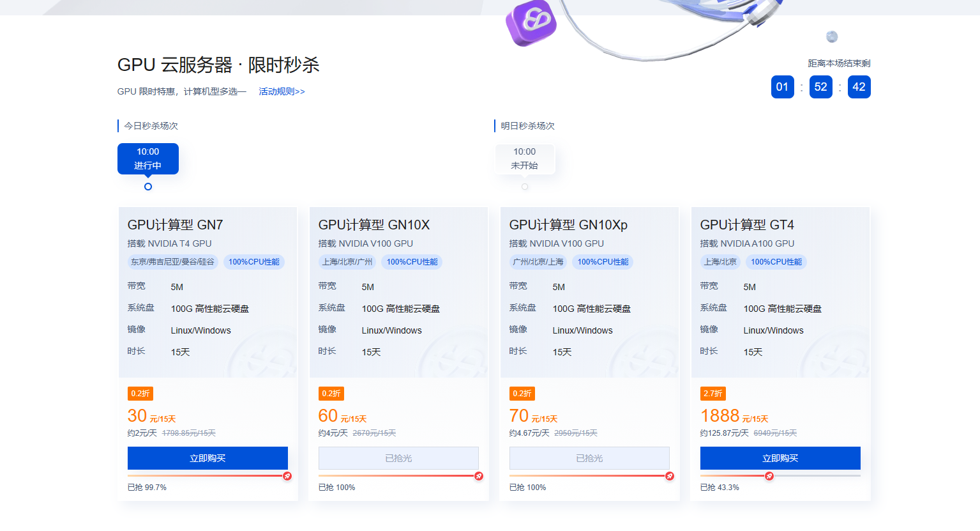Click region tag 东京/弗吉尼亚/曼谷/硅谷

(x=172, y=262)
